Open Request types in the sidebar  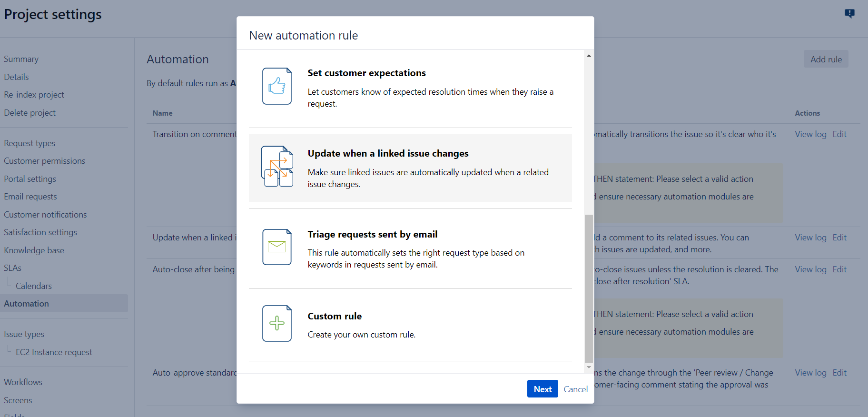[30, 143]
